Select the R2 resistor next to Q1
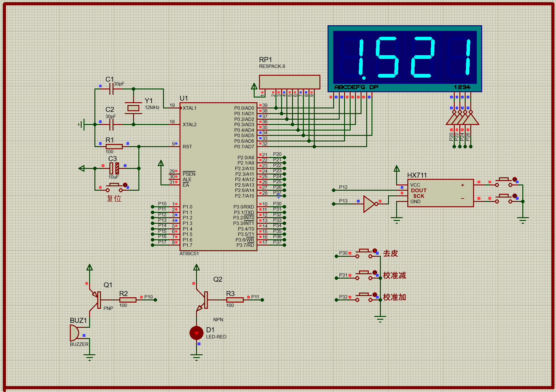Image resolution: width=556 pixels, height=392 pixels. (x=128, y=300)
